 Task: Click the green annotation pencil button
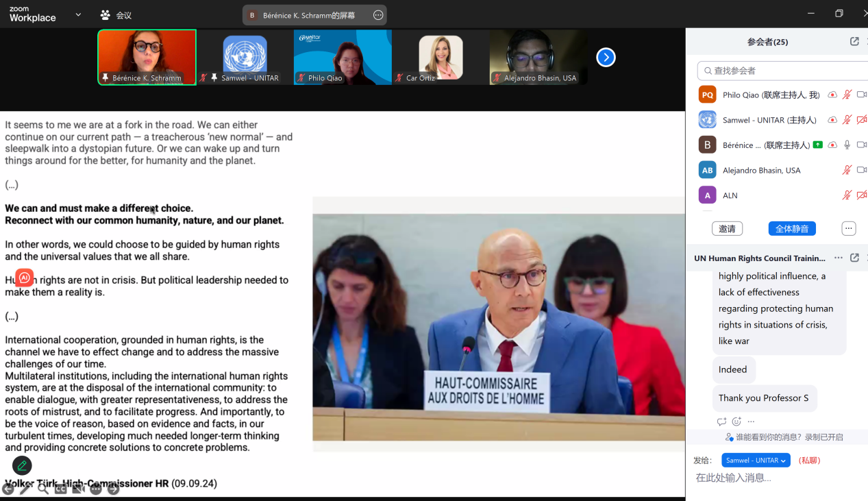click(22, 465)
